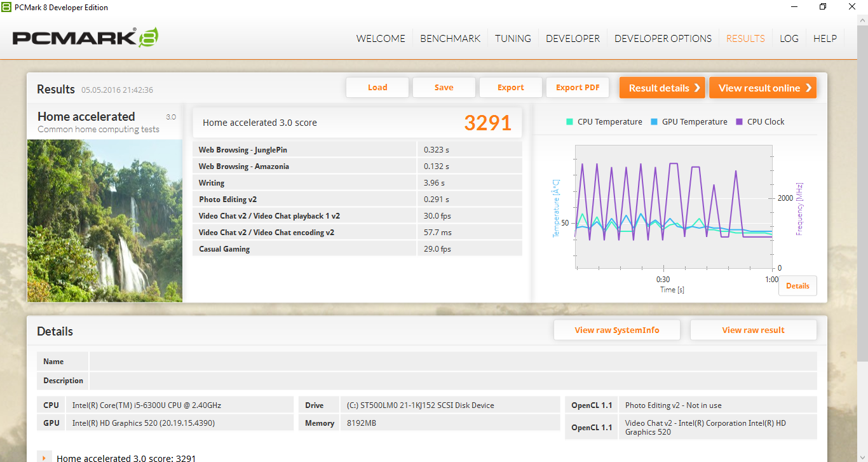Expand the Home accelerated 3.0 score section
This screenshot has height=462, width=868.
tap(44, 458)
